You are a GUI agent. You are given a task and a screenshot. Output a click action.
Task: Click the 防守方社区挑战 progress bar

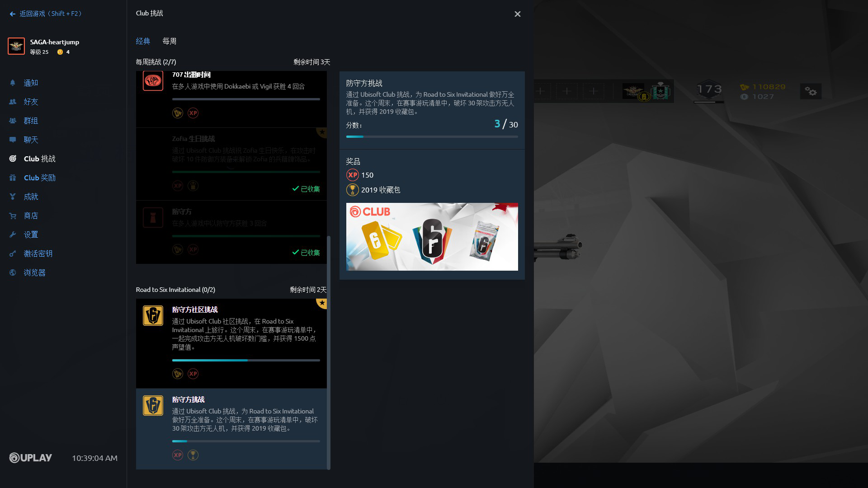click(246, 360)
